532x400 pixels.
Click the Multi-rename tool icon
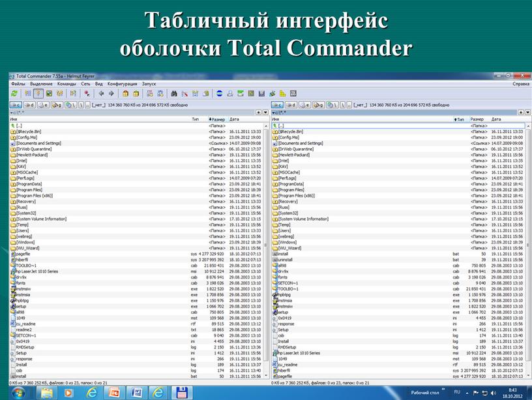185,93
